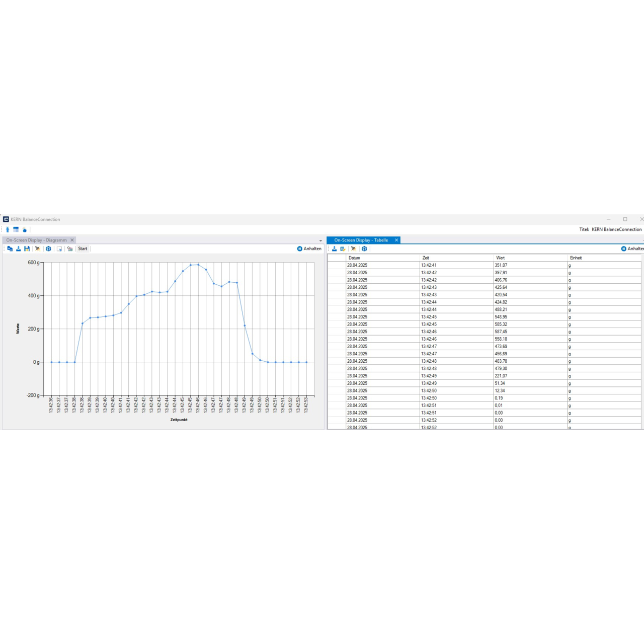Open the gear settings in Diagramm toolbar
This screenshot has height=644, width=644.
coord(48,249)
